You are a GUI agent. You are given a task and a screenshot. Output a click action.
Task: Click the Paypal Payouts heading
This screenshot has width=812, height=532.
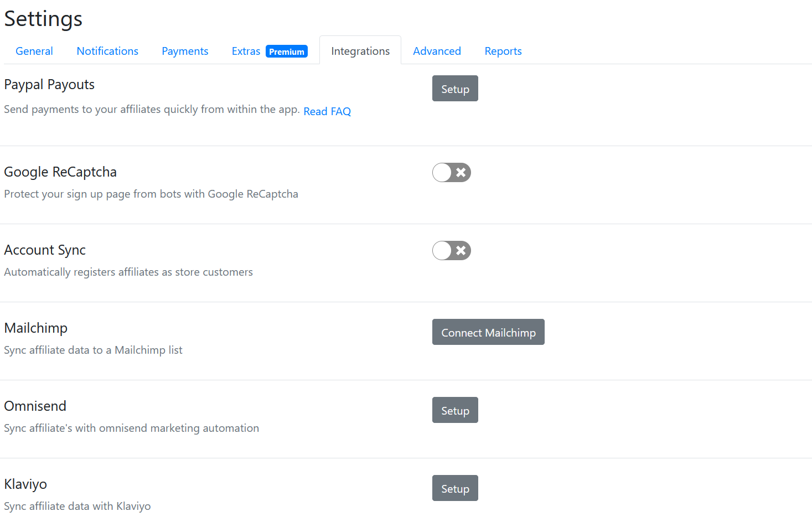[49, 85]
